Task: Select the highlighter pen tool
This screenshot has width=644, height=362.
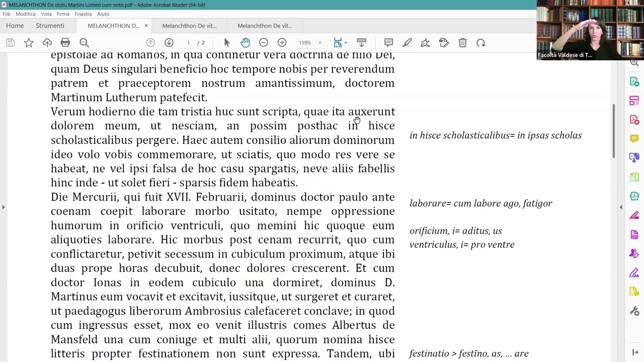Action: click(x=407, y=43)
